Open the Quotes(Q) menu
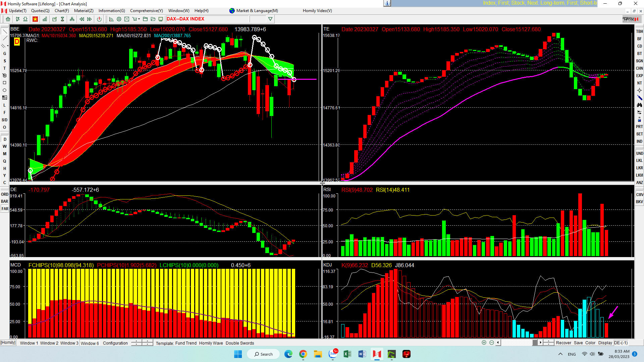 (x=40, y=11)
